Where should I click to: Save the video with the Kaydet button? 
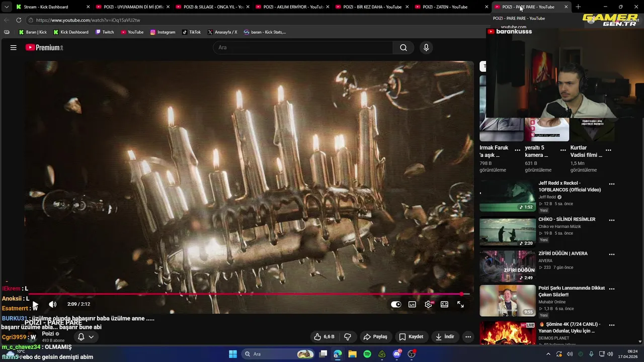pos(412,336)
